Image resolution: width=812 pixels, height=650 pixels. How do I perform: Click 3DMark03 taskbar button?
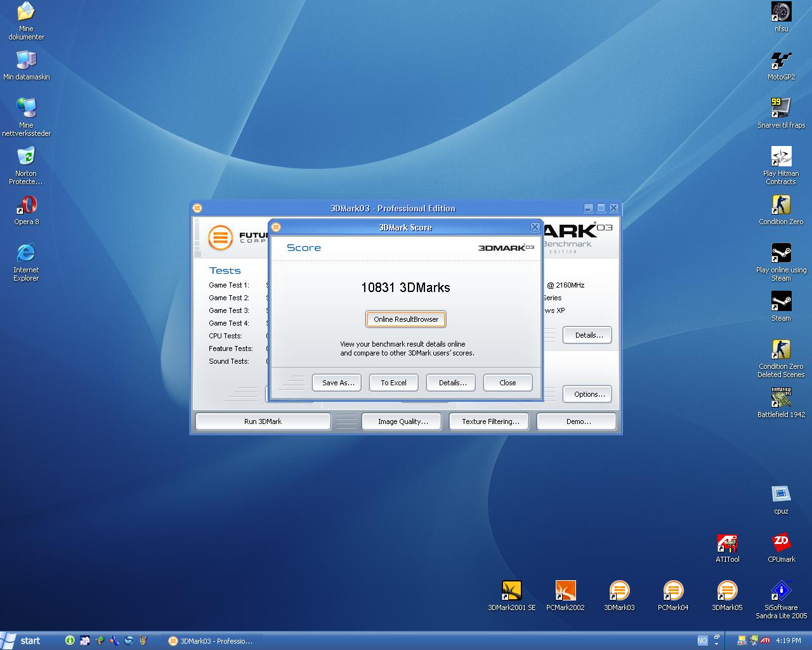pos(211,641)
